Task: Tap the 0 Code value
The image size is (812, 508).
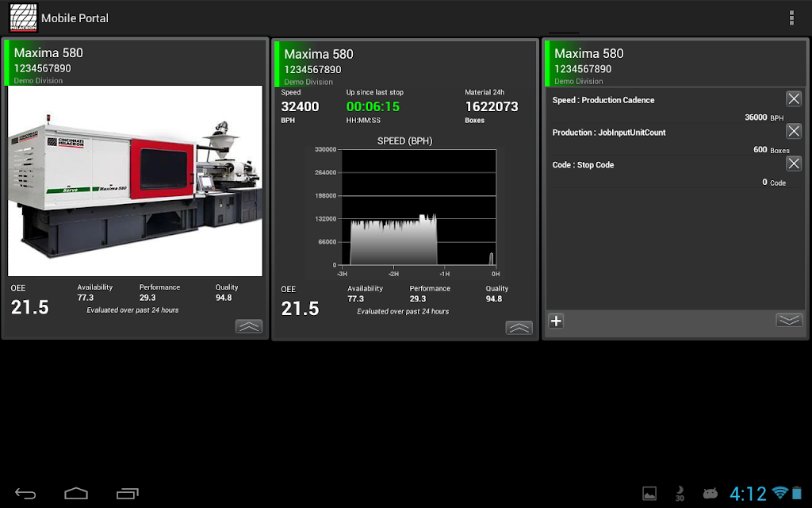Action: 774,183
